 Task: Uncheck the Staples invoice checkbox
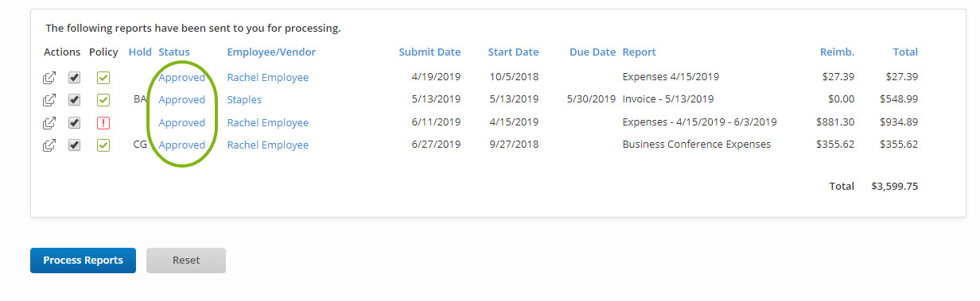pyautogui.click(x=74, y=100)
